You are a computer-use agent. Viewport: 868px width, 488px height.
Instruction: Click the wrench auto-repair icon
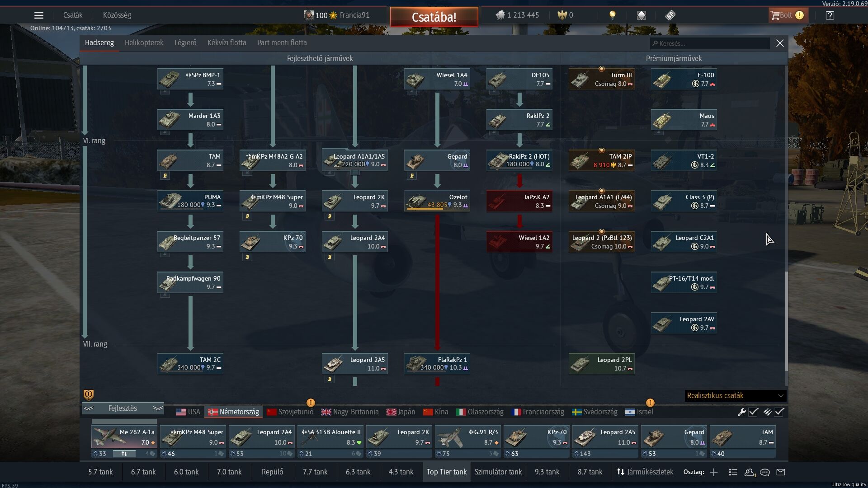741,412
